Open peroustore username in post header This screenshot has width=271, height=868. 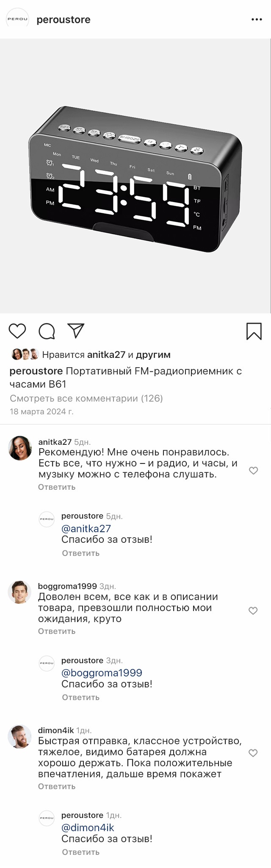[x=64, y=20]
